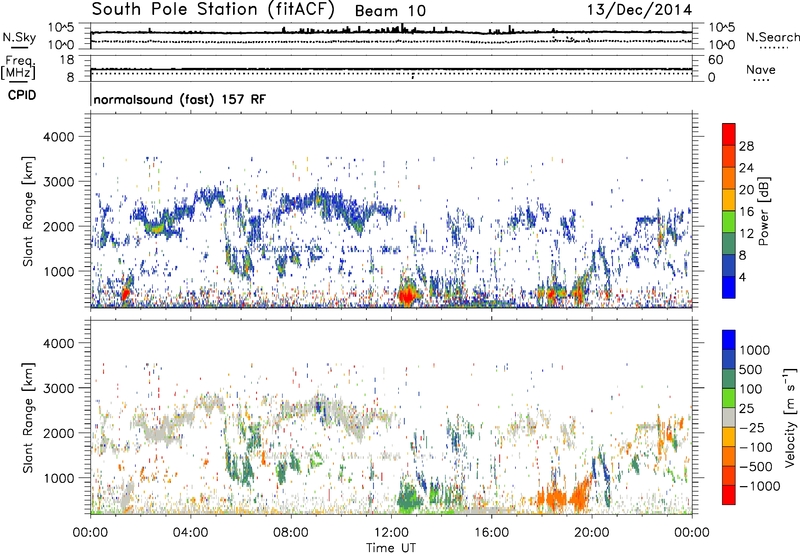Click the "20" label on the Power bar
This screenshot has width=800, height=554.
[746, 190]
